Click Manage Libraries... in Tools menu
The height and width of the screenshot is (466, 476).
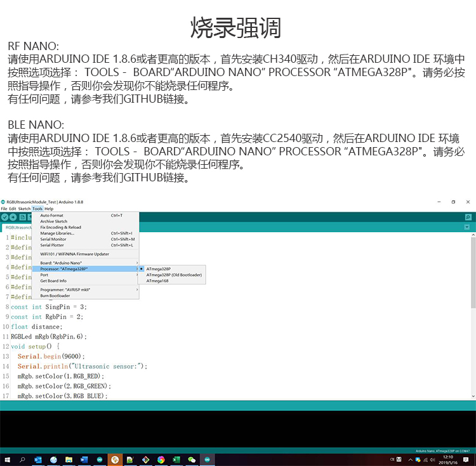[x=57, y=233]
